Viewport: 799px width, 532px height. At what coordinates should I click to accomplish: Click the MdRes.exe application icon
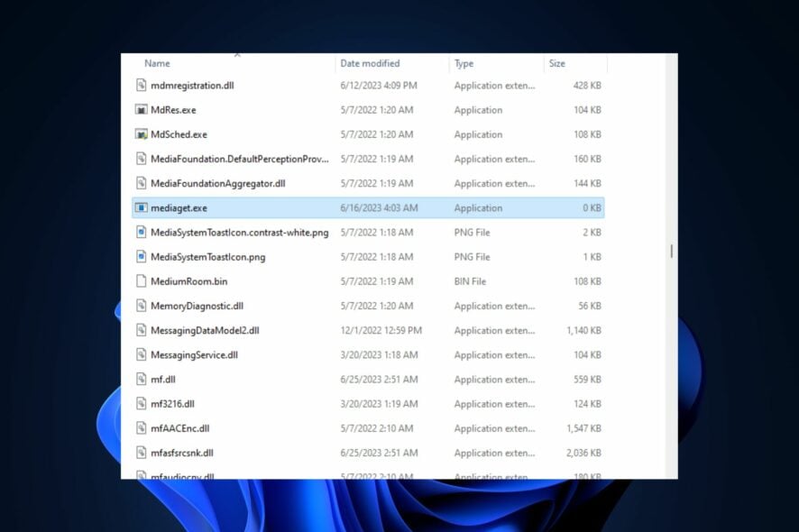141,110
